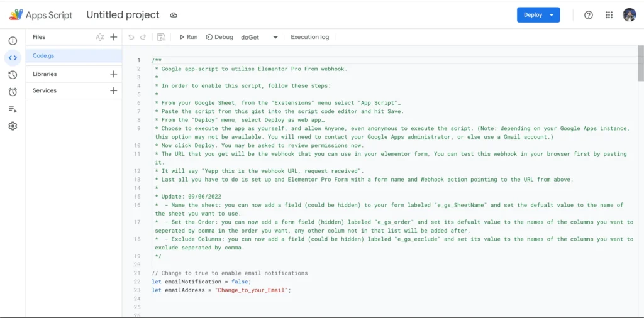Run the selected function
The height and width of the screenshot is (318, 644).
click(189, 37)
